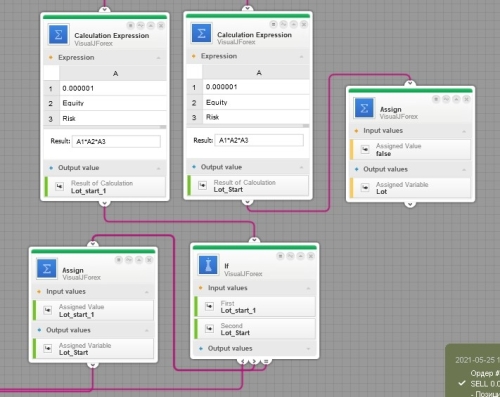500x397 pixels.
Task: Collapse the Expression section in the Lot_start_1 block
Action: pos(159,58)
